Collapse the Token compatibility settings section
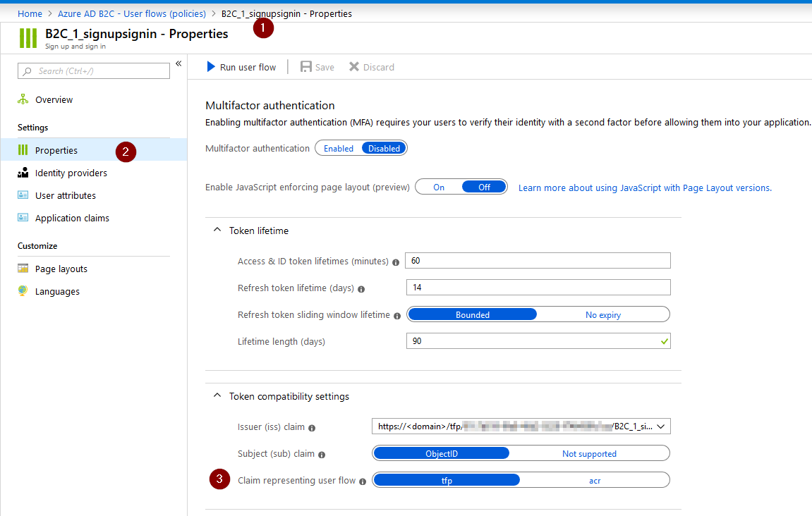The height and width of the screenshot is (516, 812). click(217, 396)
